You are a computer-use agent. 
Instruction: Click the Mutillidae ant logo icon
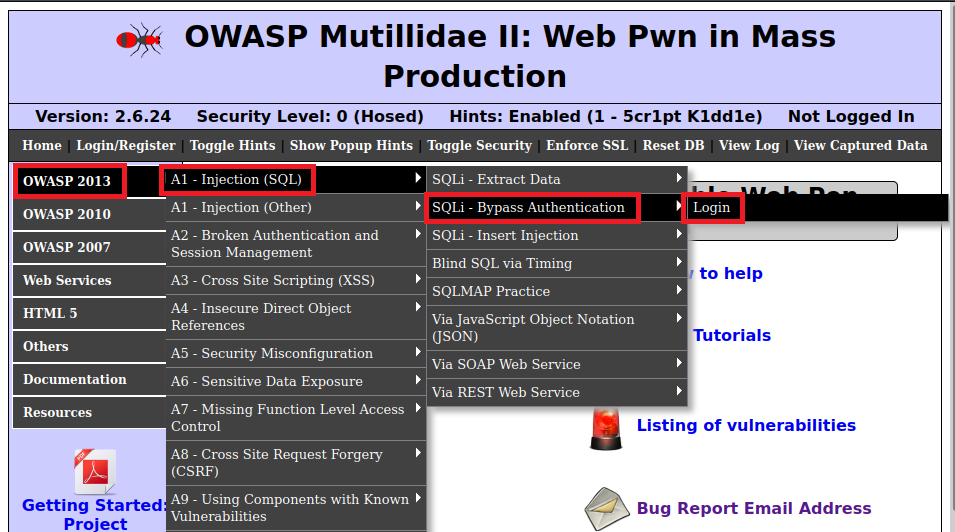[x=139, y=40]
